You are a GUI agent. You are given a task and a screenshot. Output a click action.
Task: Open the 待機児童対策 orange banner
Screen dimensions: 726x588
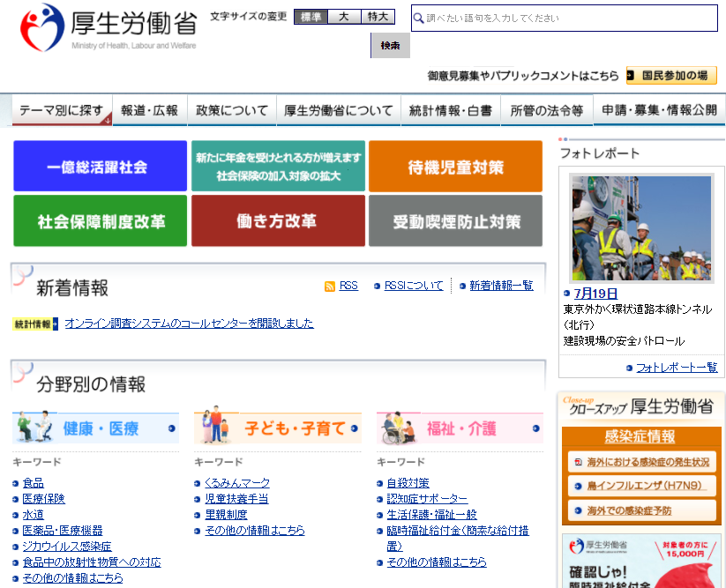[455, 166]
